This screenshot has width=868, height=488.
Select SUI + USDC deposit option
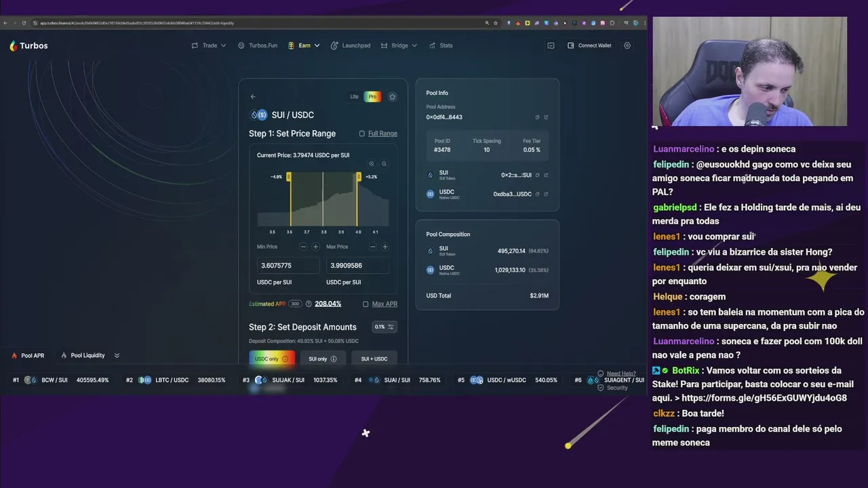(374, 359)
